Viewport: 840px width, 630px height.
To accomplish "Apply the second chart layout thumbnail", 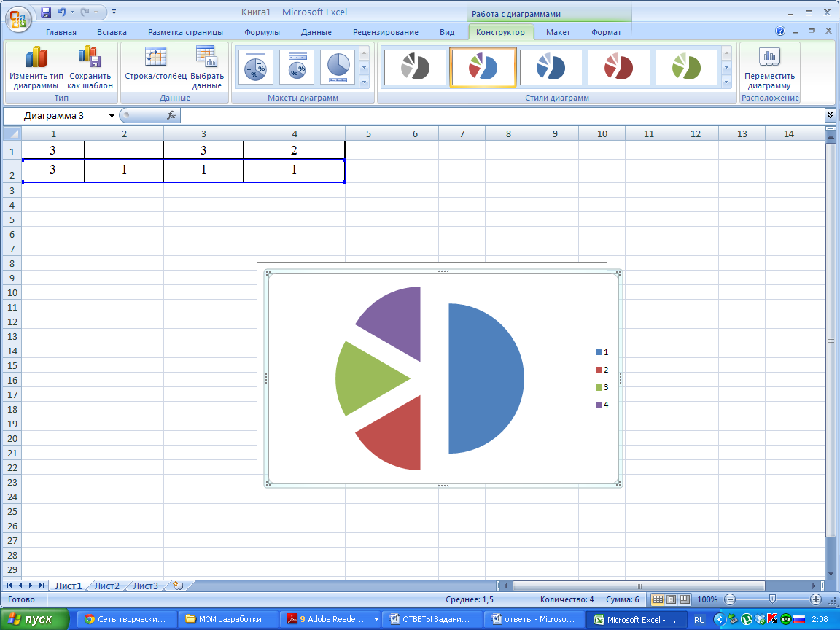I will [x=297, y=67].
